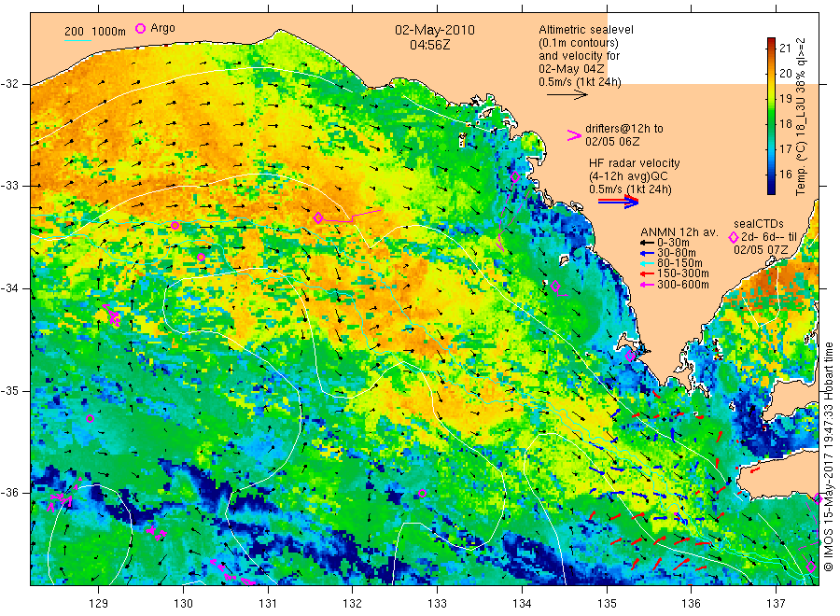Click the red 150-300m arrow legend symbol
This screenshot has height=616, width=840.
pos(647,273)
